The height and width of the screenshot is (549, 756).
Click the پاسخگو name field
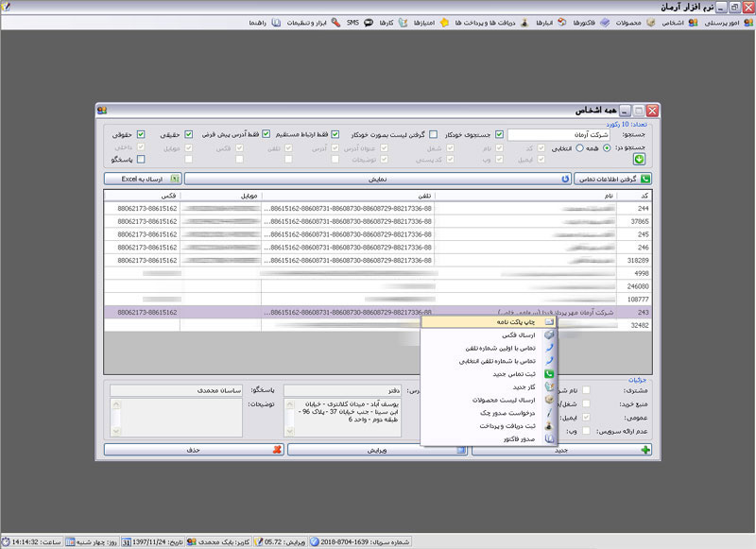point(177,390)
